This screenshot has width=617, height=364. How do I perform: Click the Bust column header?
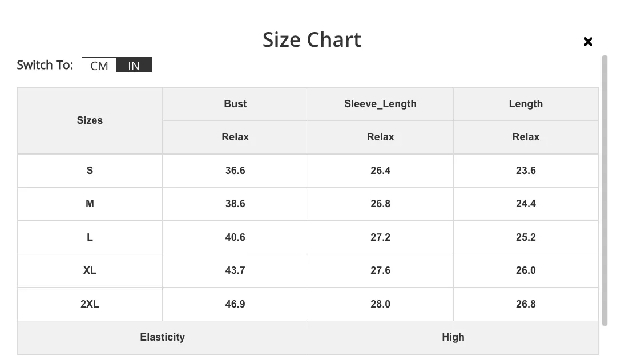(235, 104)
